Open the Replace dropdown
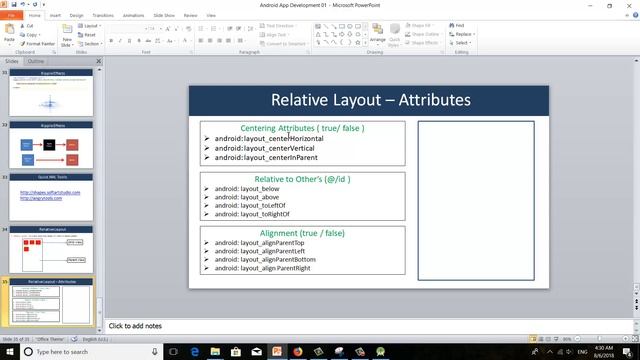Viewport: 640px width, 360px height. click(462, 34)
